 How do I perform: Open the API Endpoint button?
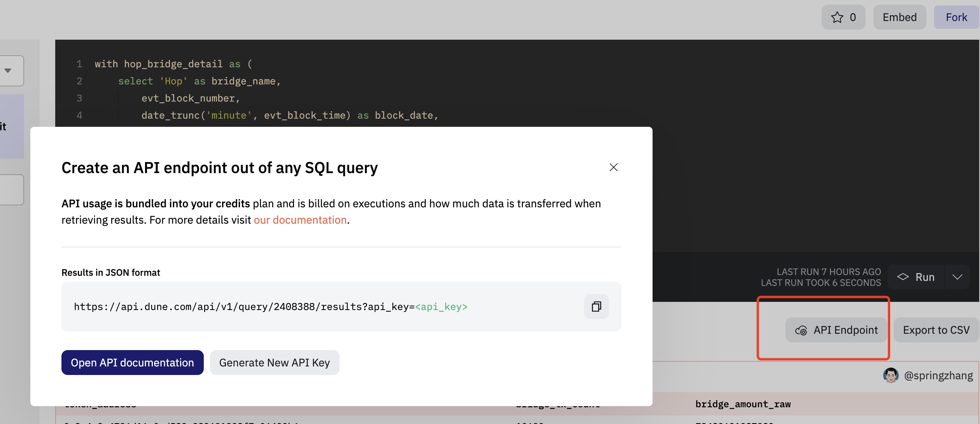pos(836,330)
